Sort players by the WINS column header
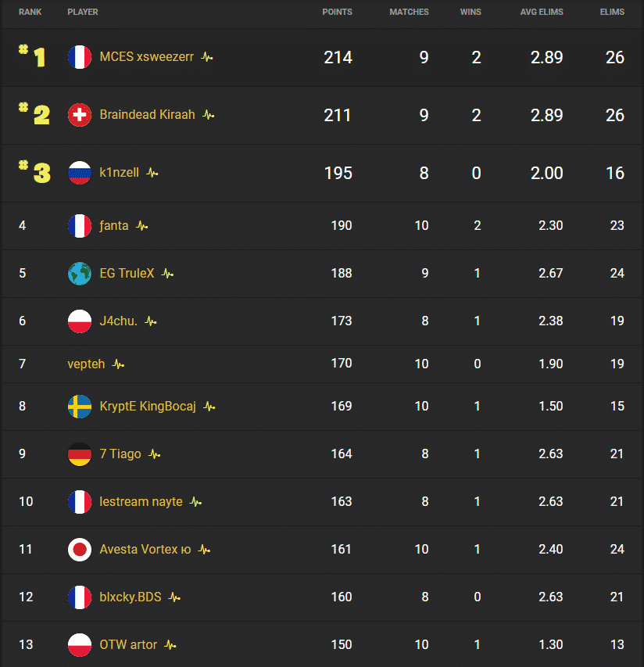This screenshot has width=644, height=667. pos(470,12)
